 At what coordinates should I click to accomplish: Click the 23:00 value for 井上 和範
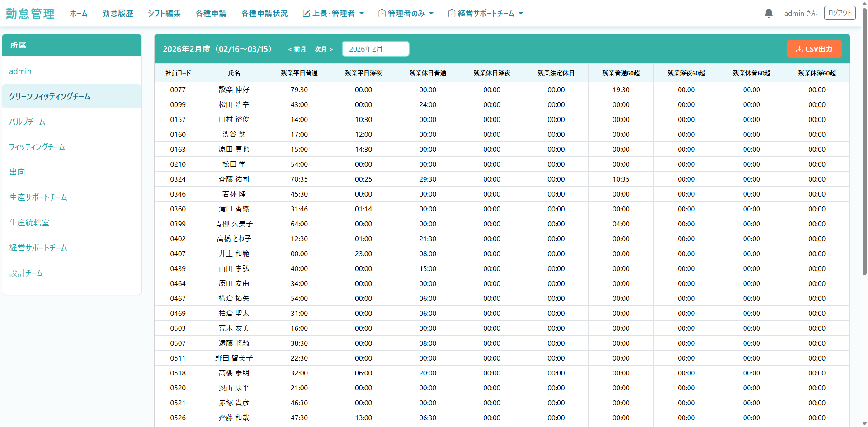(x=363, y=254)
